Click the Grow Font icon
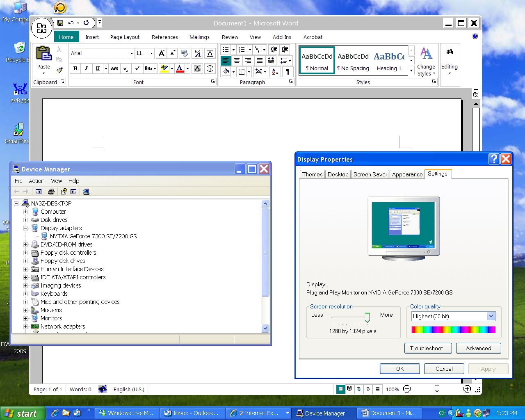The width and height of the screenshot is (525, 420). (162, 53)
